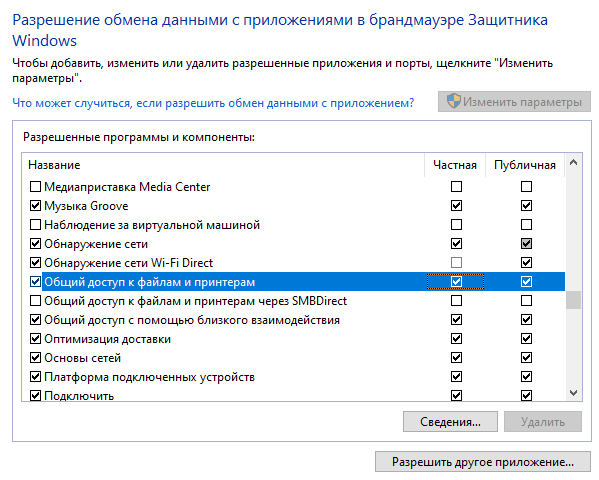Select 'Музыка Groove' row text
The width and height of the screenshot is (599, 480).
86,206
